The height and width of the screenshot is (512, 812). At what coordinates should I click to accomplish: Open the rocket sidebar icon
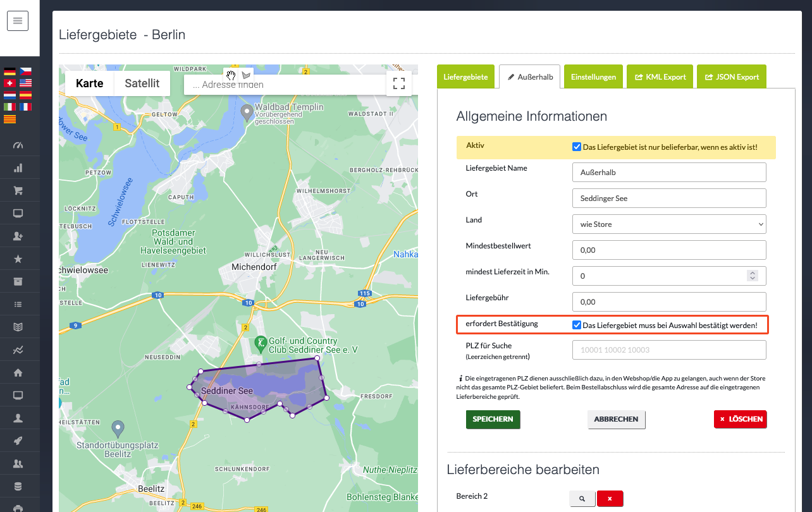tap(18, 441)
